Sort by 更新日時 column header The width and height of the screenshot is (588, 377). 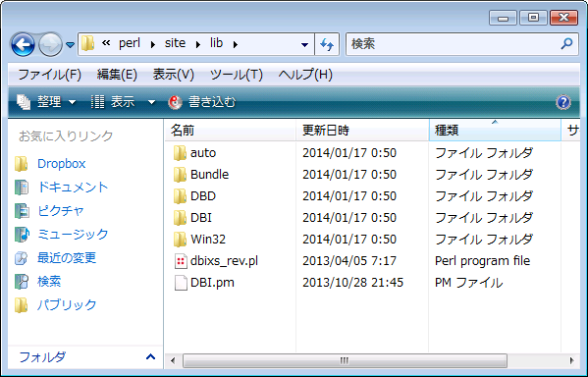[x=362, y=131]
